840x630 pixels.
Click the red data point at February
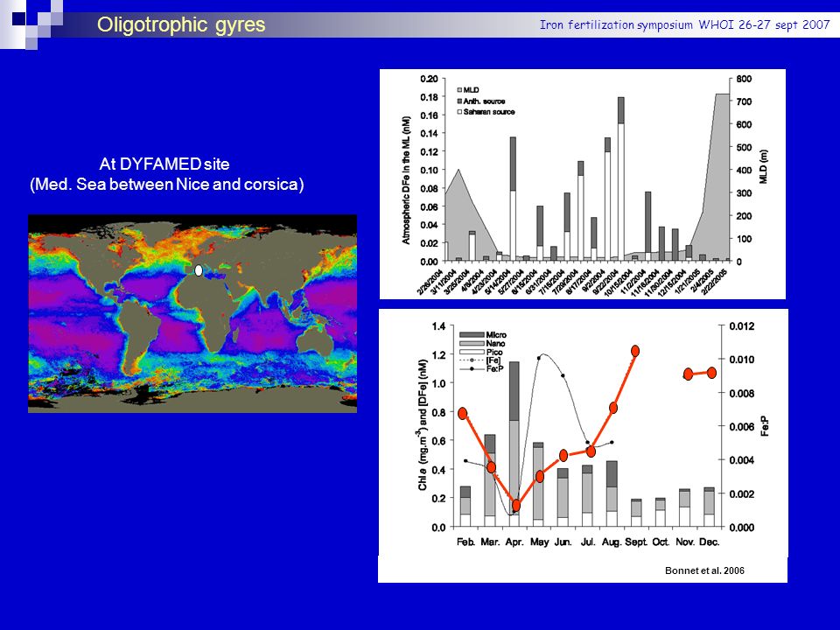(463, 413)
